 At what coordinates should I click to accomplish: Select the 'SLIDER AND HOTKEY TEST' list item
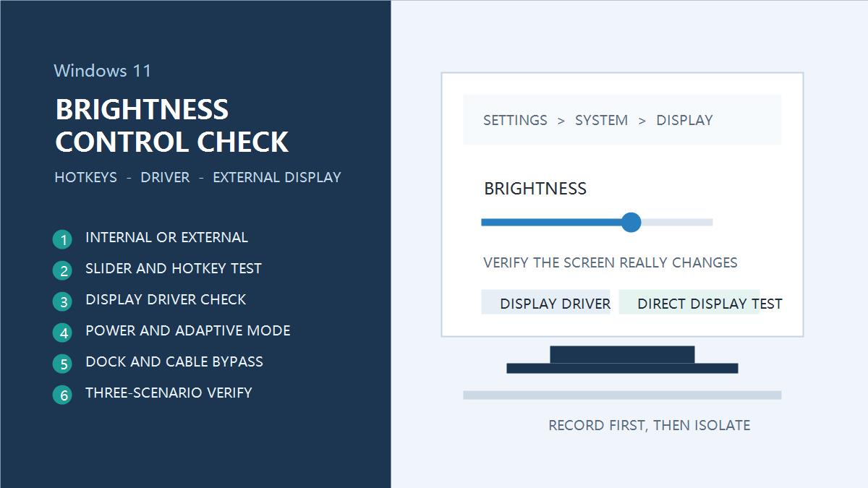[x=157, y=269]
